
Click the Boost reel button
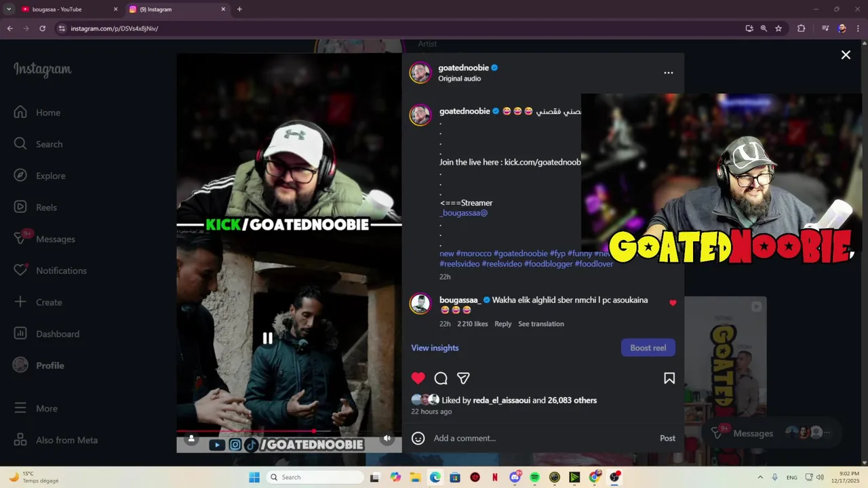648,348
